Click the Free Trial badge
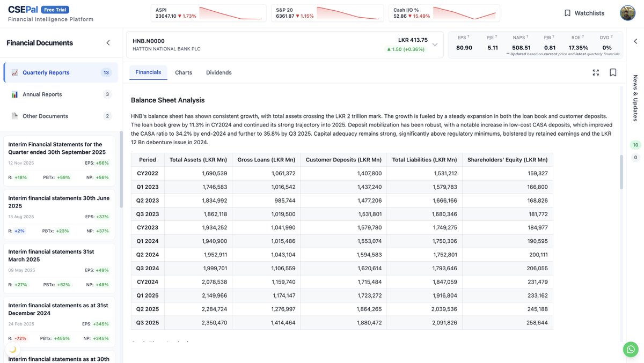Screen dimensions: 644x363 55,10
